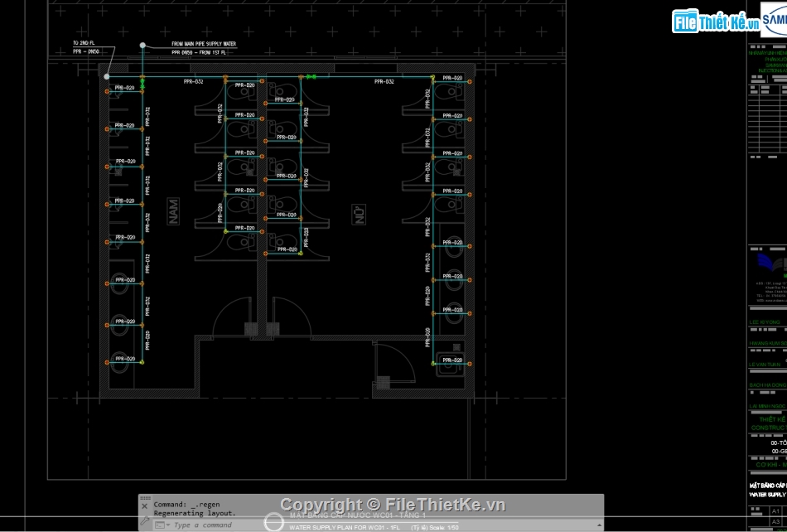This screenshot has height=532, width=787.
Task: Select the 'NAM' room label
Action: [173, 211]
